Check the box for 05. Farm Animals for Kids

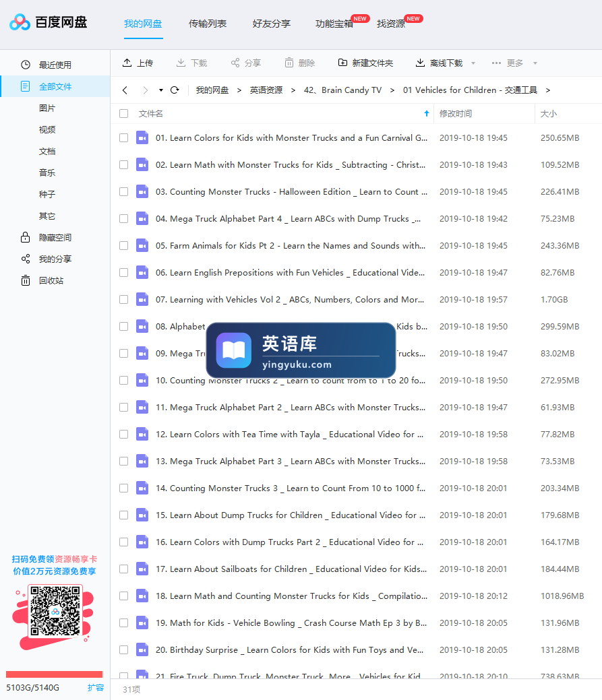tap(124, 245)
